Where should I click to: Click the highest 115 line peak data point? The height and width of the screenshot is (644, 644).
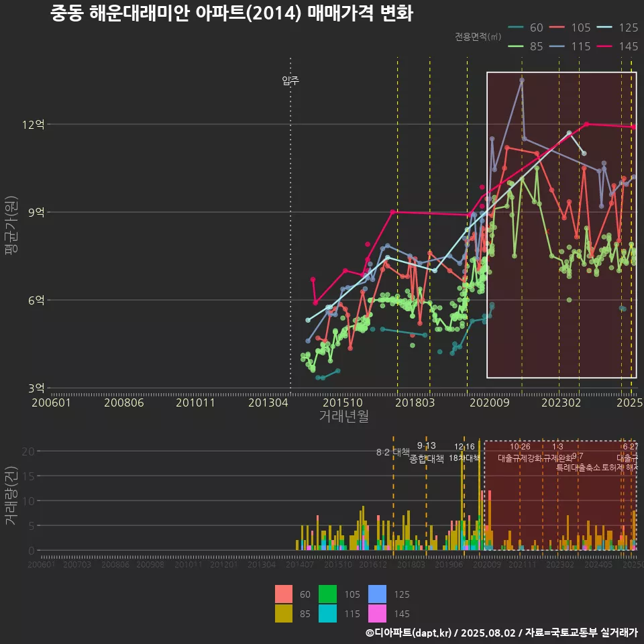522,80
